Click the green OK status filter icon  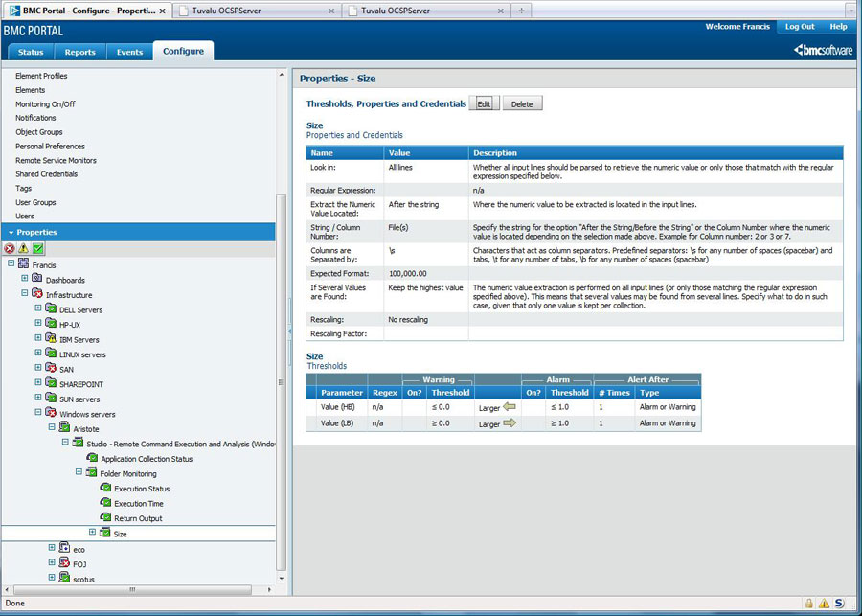tap(37, 249)
